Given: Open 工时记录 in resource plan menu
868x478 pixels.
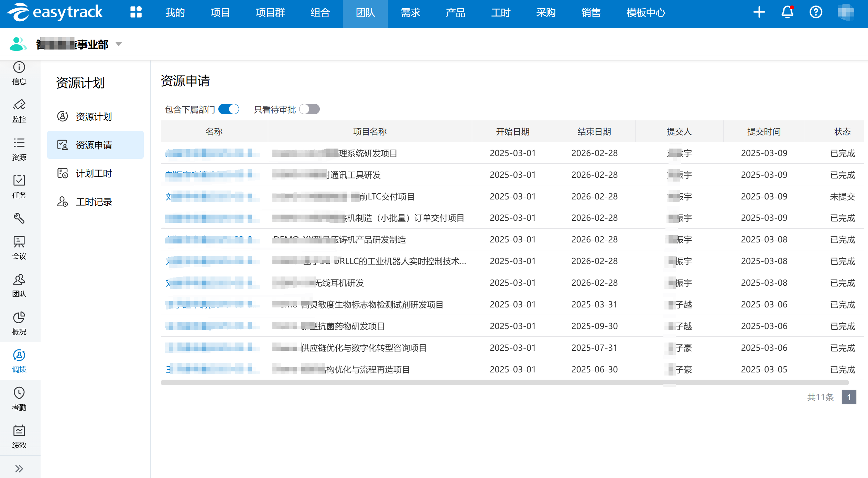Looking at the screenshot, I should [x=94, y=202].
